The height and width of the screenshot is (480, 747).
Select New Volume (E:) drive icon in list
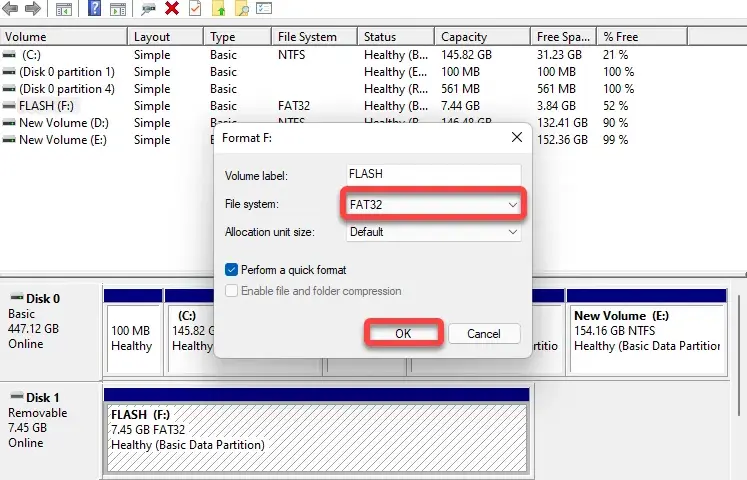pos(9,140)
